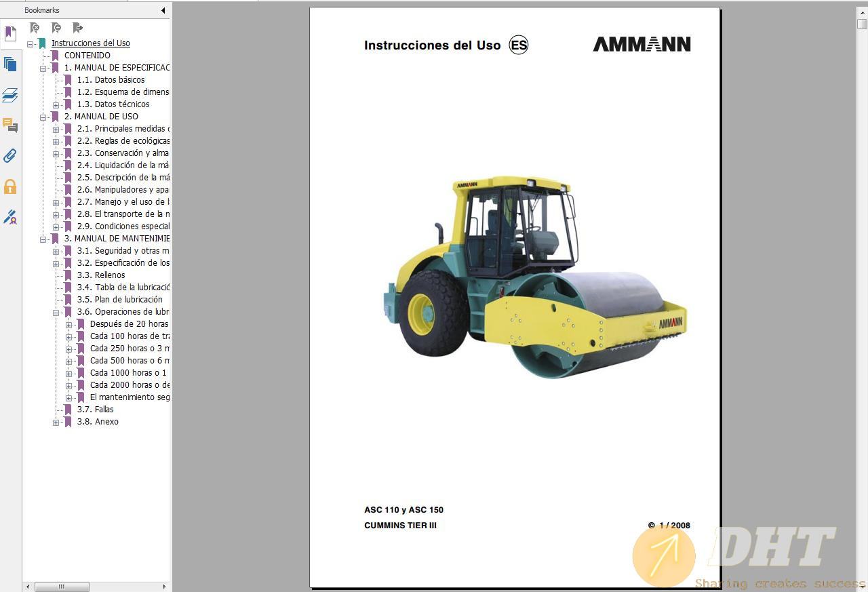Image resolution: width=868 pixels, height=592 pixels.
Task: Open the Security lock panel icon
Action: click(x=10, y=186)
